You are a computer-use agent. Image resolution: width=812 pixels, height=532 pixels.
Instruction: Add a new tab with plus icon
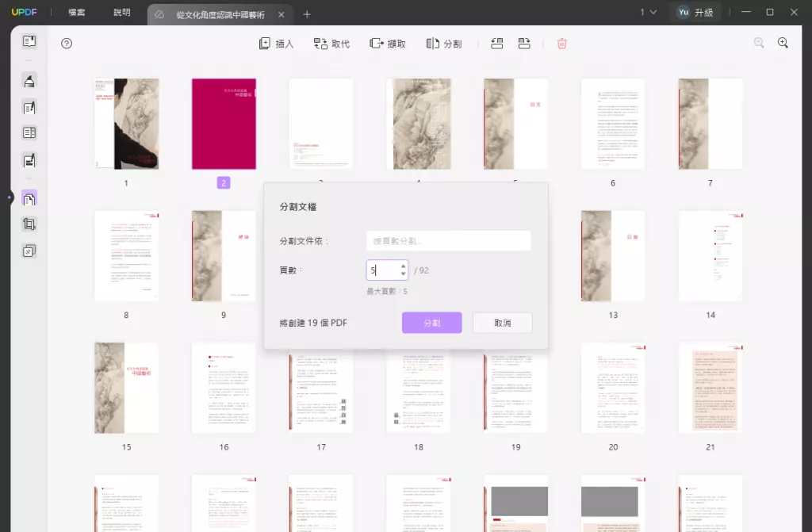coord(307,14)
